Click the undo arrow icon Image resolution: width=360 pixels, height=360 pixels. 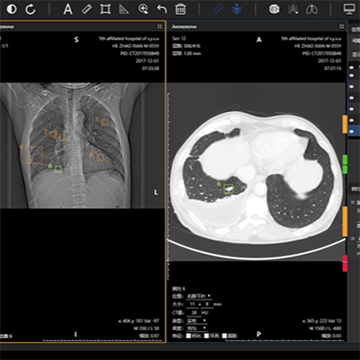coord(162,9)
